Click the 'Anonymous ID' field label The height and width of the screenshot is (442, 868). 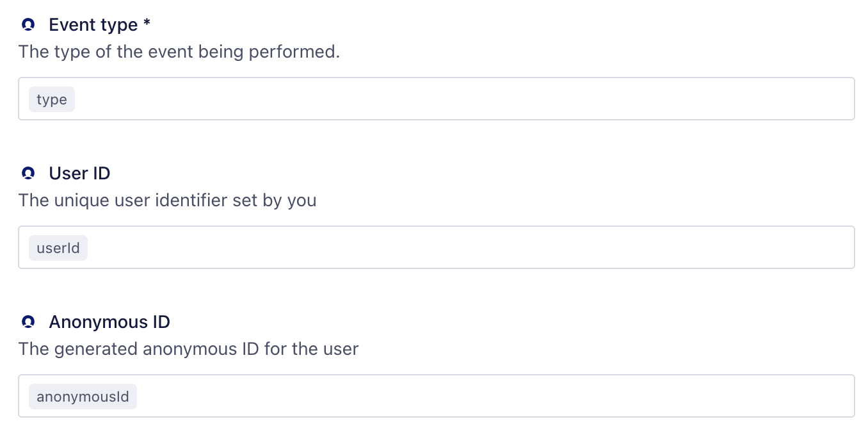(109, 322)
